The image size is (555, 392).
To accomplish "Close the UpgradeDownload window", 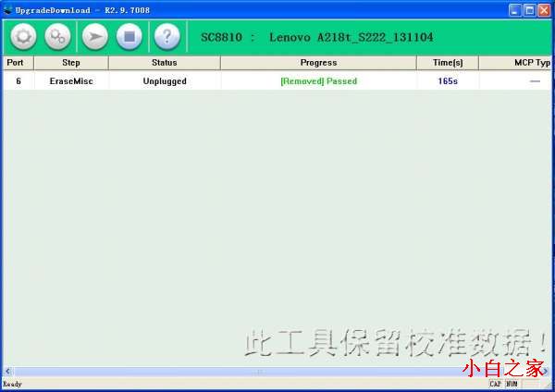I will click(544, 10).
